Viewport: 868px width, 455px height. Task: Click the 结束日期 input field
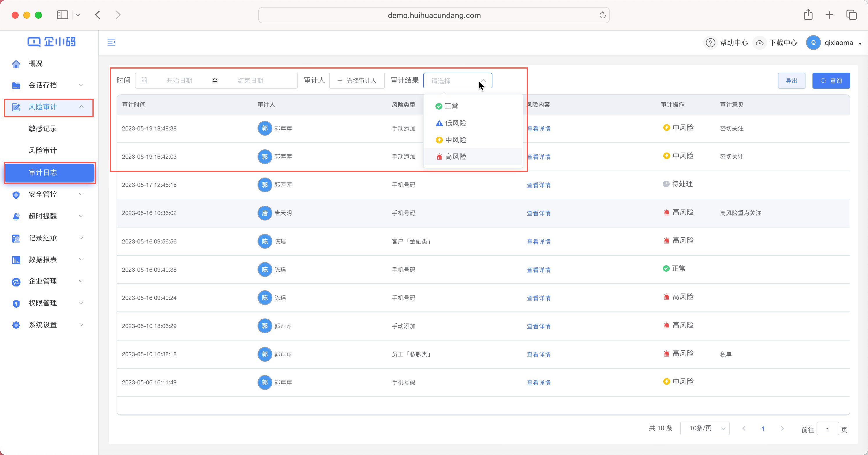pyautogui.click(x=250, y=80)
